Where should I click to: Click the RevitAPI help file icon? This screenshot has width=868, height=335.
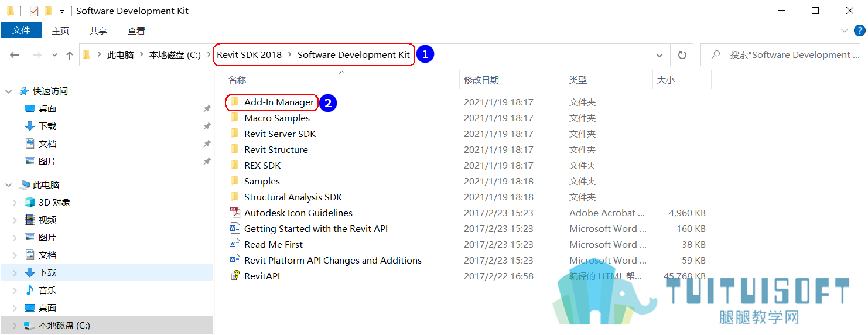235,276
